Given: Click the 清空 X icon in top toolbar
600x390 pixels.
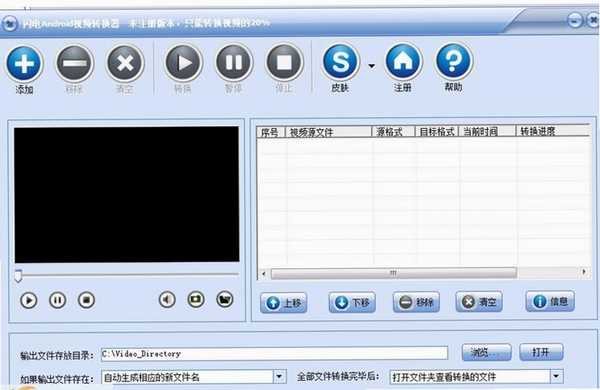Looking at the screenshot, I should (125, 63).
